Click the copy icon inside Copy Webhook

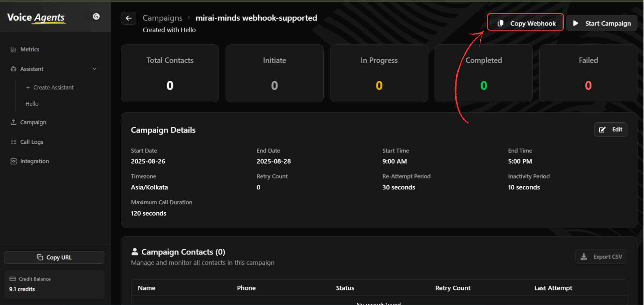[501, 23]
